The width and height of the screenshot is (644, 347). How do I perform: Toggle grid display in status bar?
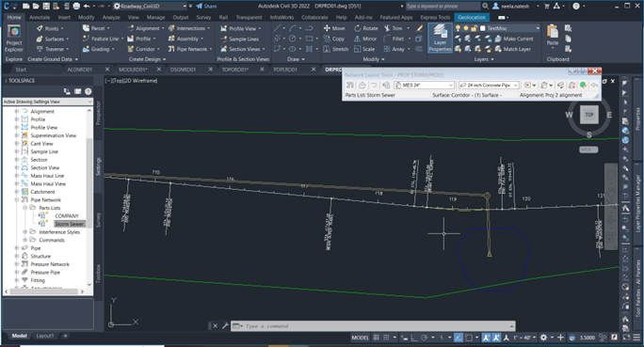377,338
